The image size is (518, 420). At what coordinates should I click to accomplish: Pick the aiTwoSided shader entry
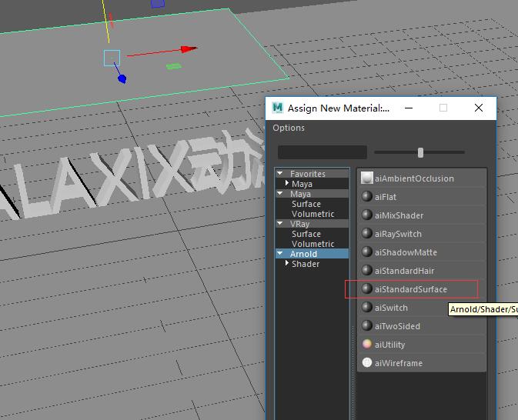[421, 326]
